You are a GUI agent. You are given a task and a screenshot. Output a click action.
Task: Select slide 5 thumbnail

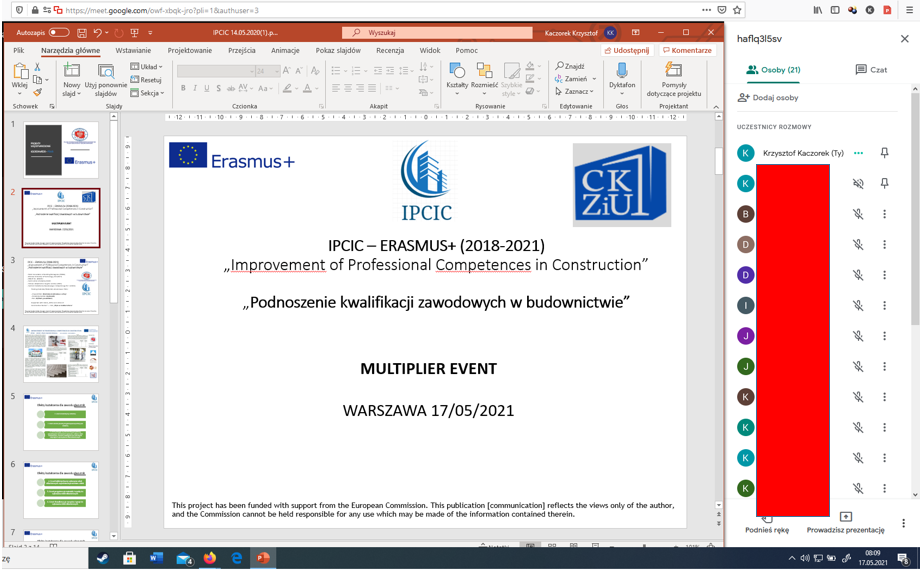pos(61,422)
